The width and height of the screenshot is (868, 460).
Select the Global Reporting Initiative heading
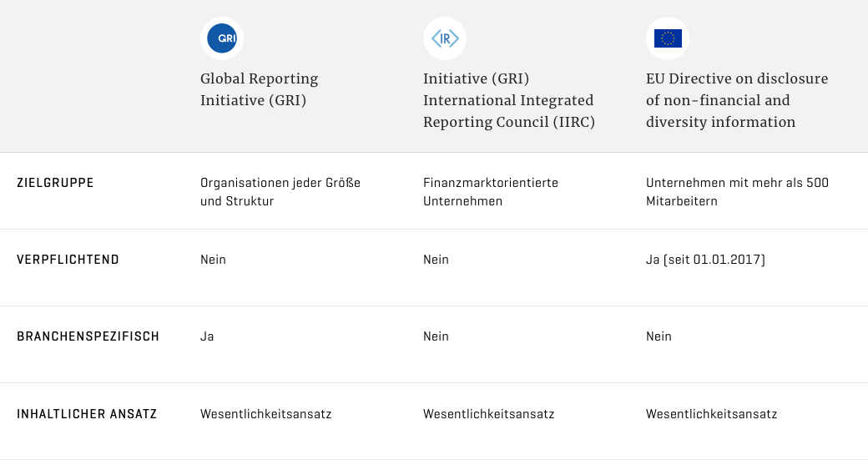click(x=260, y=89)
